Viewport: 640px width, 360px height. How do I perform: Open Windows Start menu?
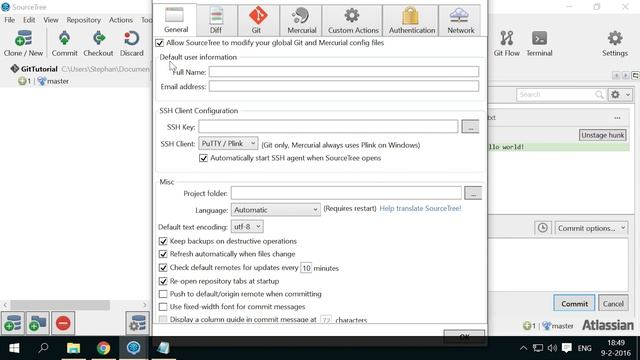click(x=14, y=348)
